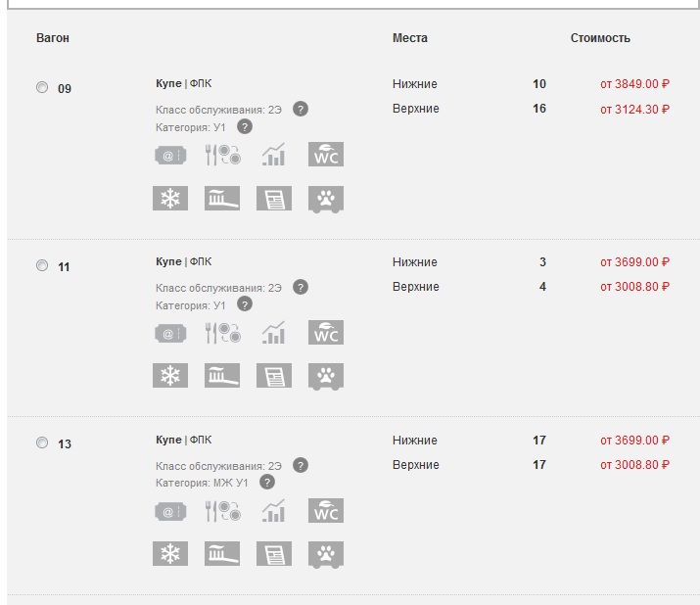The width and height of the screenshot is (700, 605).
Task: Click the meals icon for wagon 09
Action: point(222,155)
